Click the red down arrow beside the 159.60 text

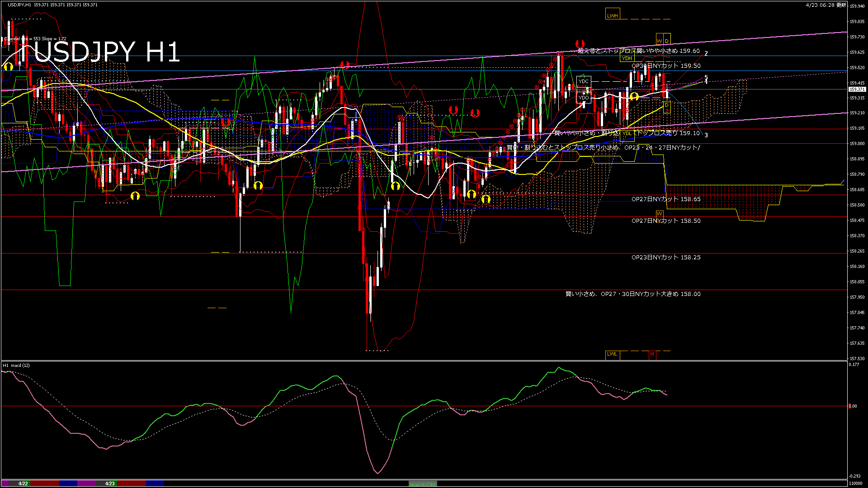click(580, 44)
